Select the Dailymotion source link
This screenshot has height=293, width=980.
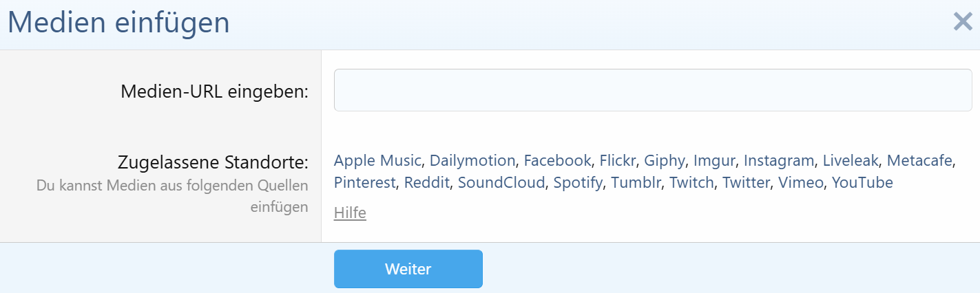point(472,161)
